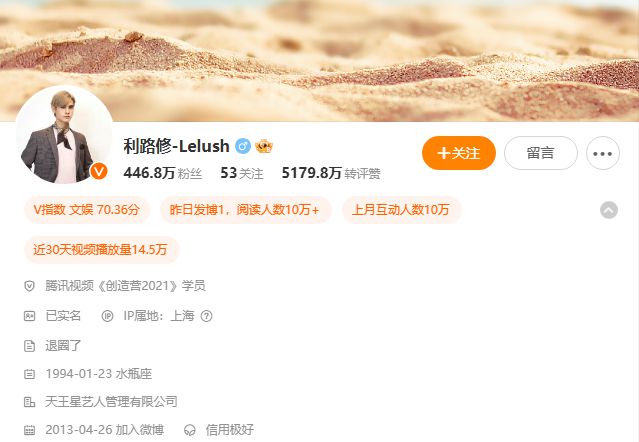Image resolution: width=639 pixels, height=442 pixels.
Task: Click the shield icon beside 腾讯视频 certification
Action: [29, 286]
